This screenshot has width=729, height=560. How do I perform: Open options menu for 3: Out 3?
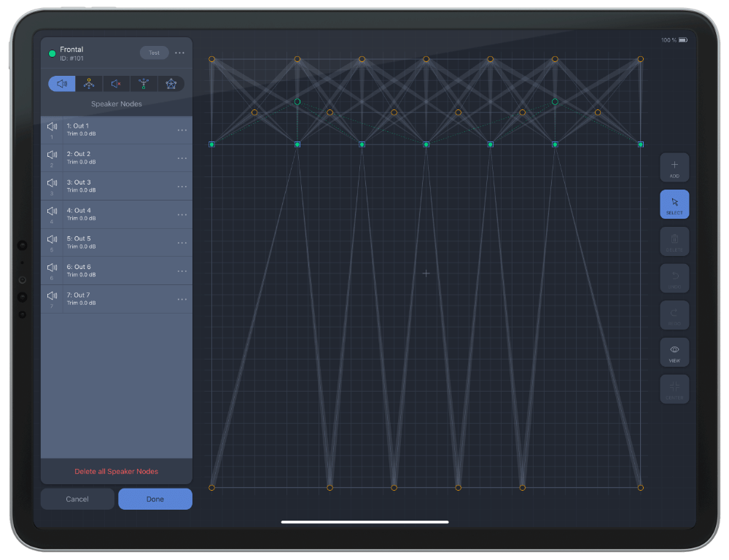coord(182,187)
